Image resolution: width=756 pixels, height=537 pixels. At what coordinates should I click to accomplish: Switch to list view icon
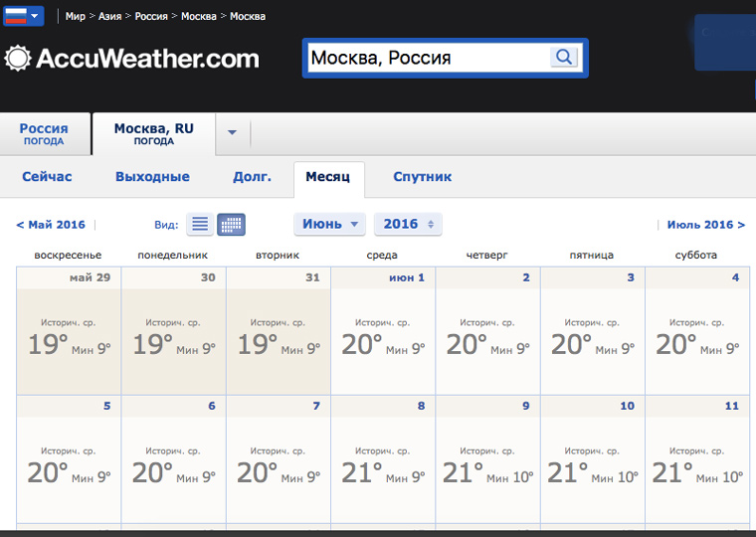(x=200, y=225)
